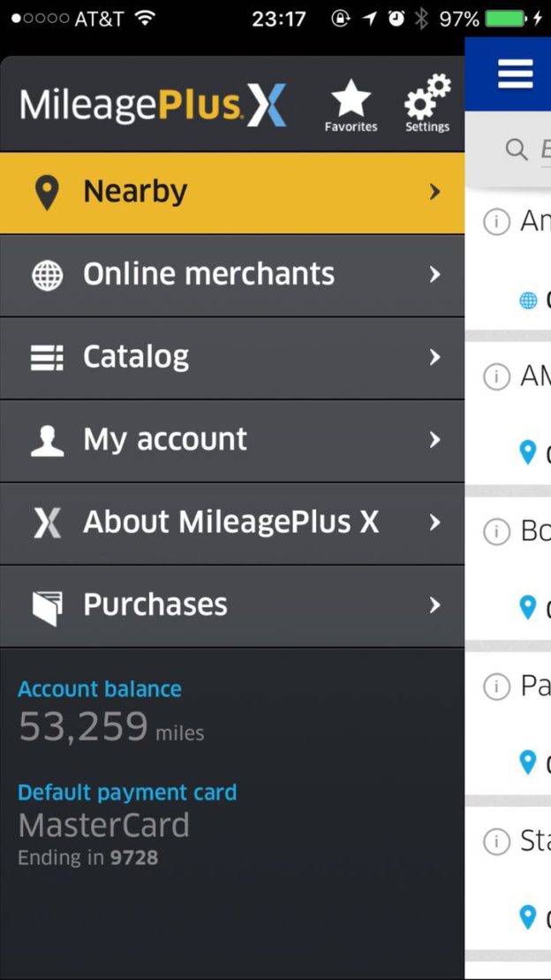Select the Catalog menu item
This screenshot has height=980, width=551.
click(x=136, y=357)
